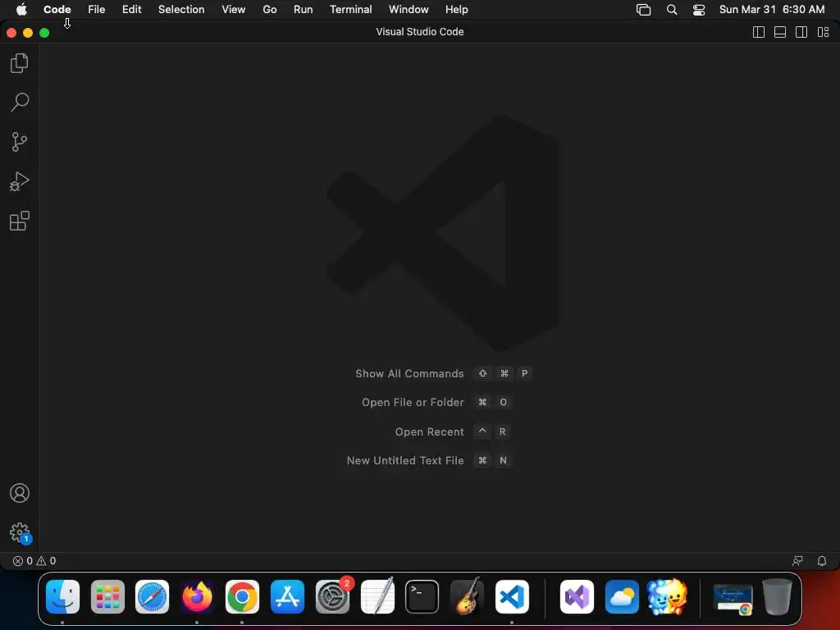Click the date and time in menu bar
The image size is (840, 630).
(x=771, y=10)
